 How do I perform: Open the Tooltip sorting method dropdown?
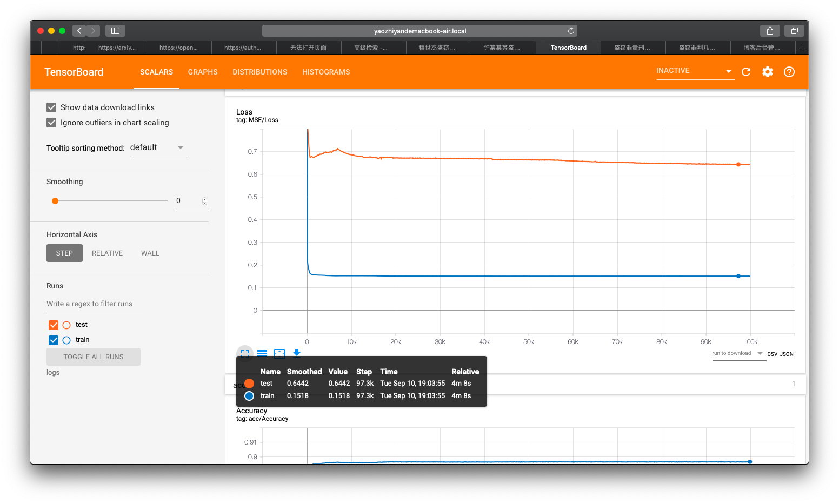(x=158, y=147)
